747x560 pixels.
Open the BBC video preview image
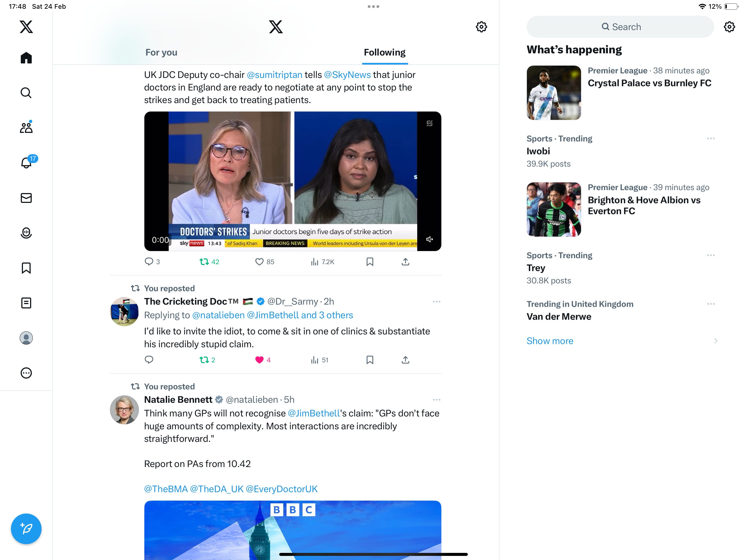[x=293, y=530]
